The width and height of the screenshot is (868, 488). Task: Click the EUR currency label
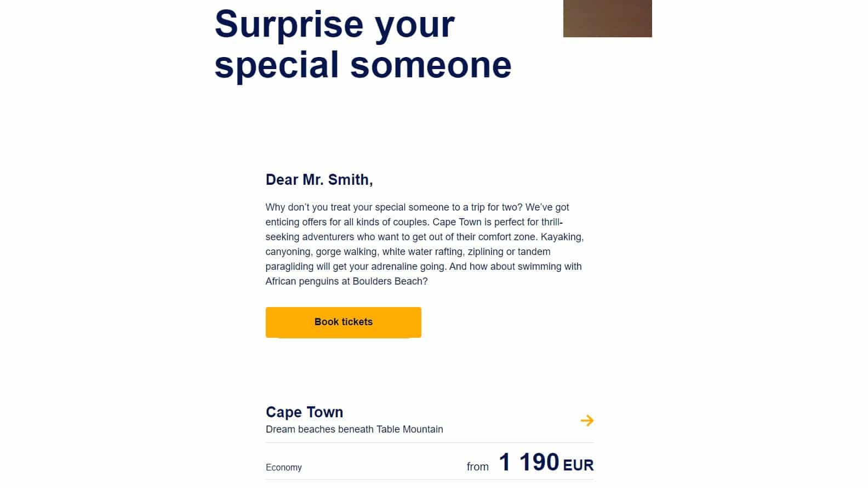578,466
